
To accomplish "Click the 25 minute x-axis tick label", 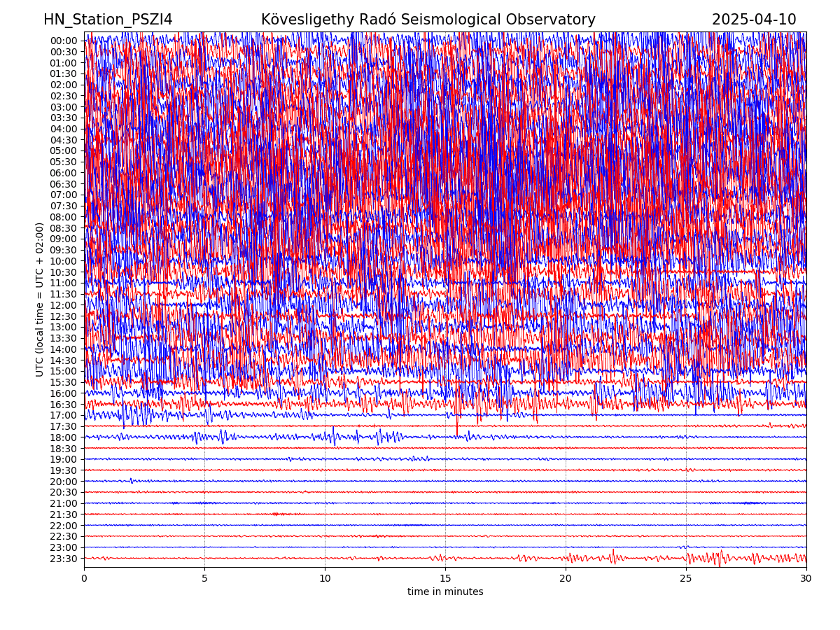I will tap(686, 578).
